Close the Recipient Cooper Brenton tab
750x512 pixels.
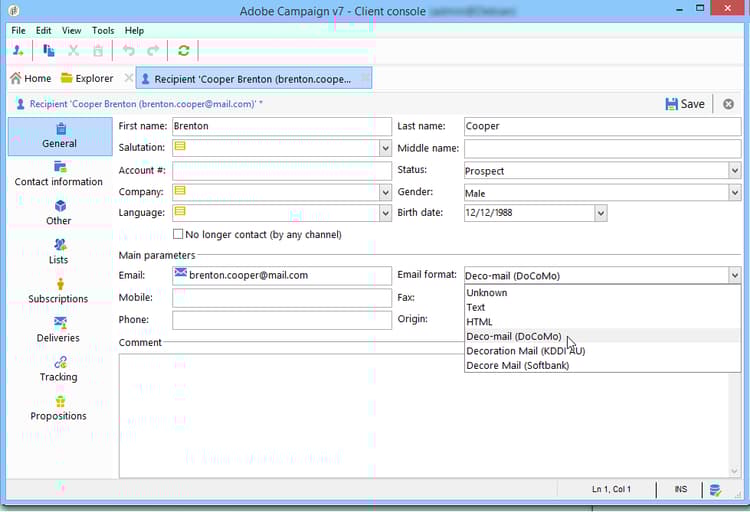[x=364, y=77]
